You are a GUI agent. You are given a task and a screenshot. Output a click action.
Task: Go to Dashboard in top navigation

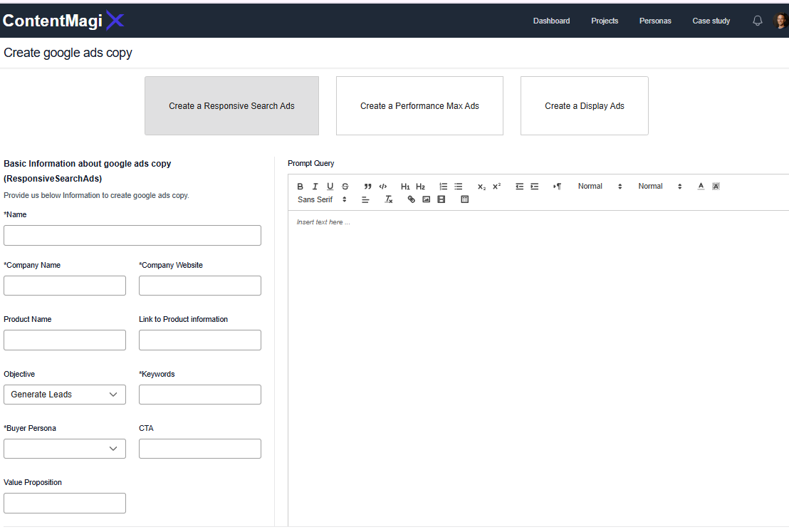click(x=551, y=21)
